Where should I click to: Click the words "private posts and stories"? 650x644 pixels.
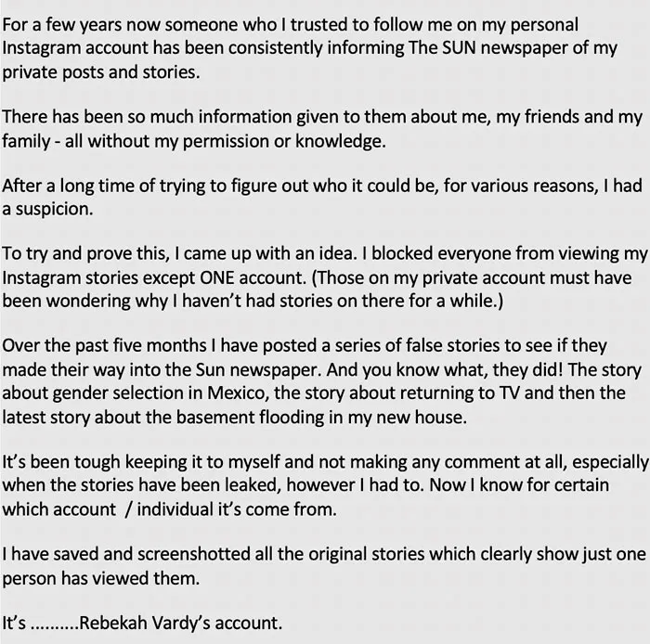click(99, 72)
